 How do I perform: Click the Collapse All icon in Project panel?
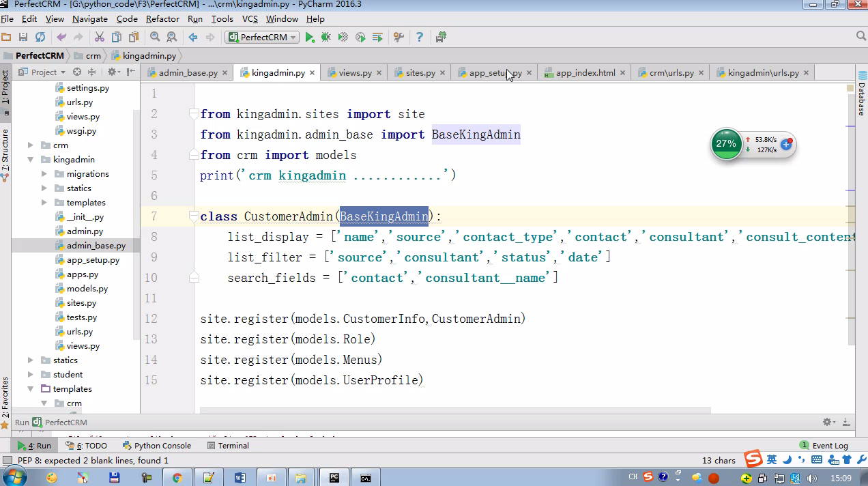point(93,72)
